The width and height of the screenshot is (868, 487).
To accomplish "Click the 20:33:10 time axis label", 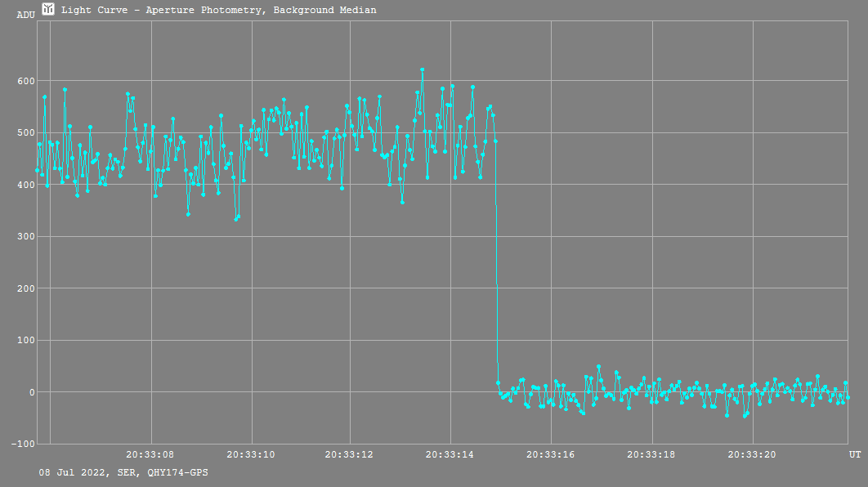I will pos(251,453).
